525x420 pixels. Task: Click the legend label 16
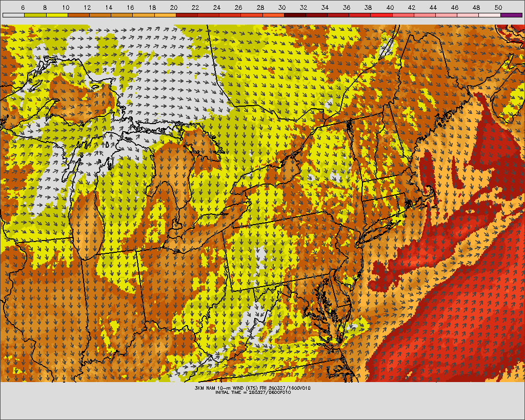[x=131, y=7]
